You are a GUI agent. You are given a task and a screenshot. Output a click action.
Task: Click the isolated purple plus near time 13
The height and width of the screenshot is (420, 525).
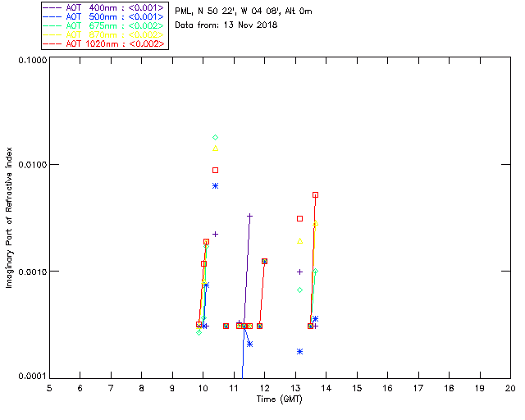pos(299,272)
